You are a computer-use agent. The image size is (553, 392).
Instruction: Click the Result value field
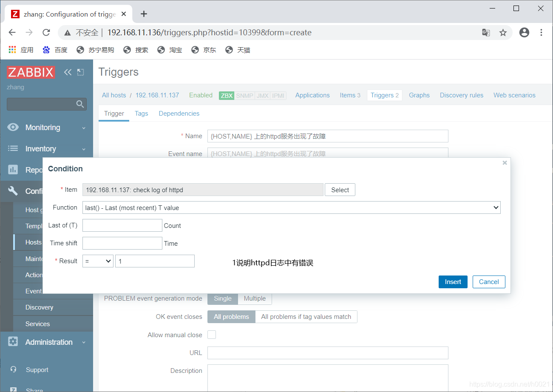click(155, 261)
